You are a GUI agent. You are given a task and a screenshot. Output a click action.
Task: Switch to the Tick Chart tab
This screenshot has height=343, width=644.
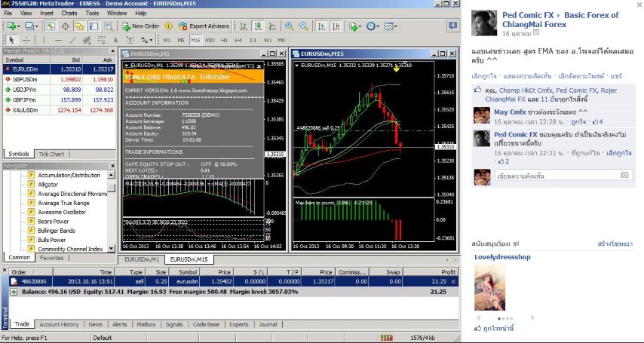point(51,154)
